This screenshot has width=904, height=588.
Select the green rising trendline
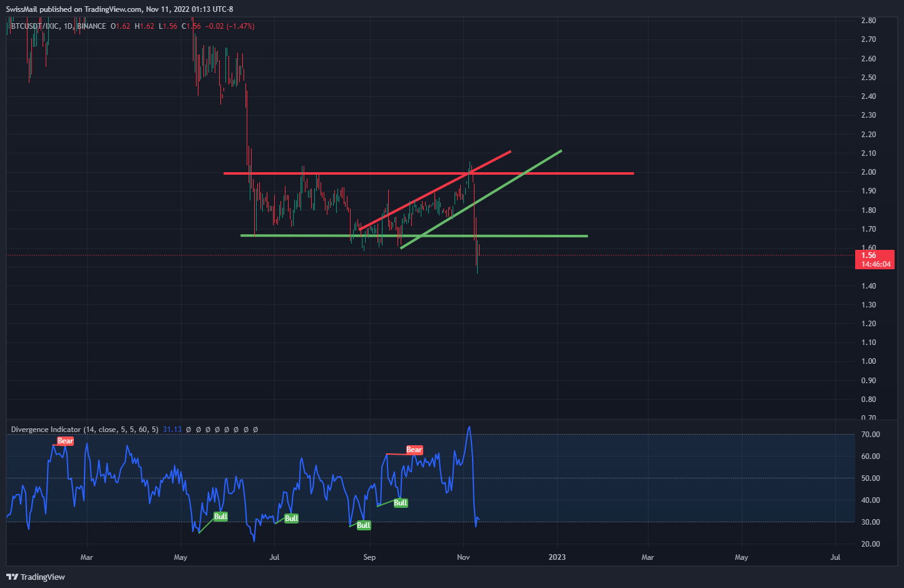click(481, 199)
